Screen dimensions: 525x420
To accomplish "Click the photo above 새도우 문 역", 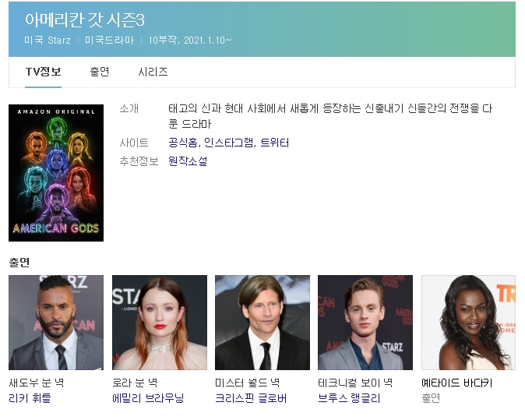I will 56,322.
